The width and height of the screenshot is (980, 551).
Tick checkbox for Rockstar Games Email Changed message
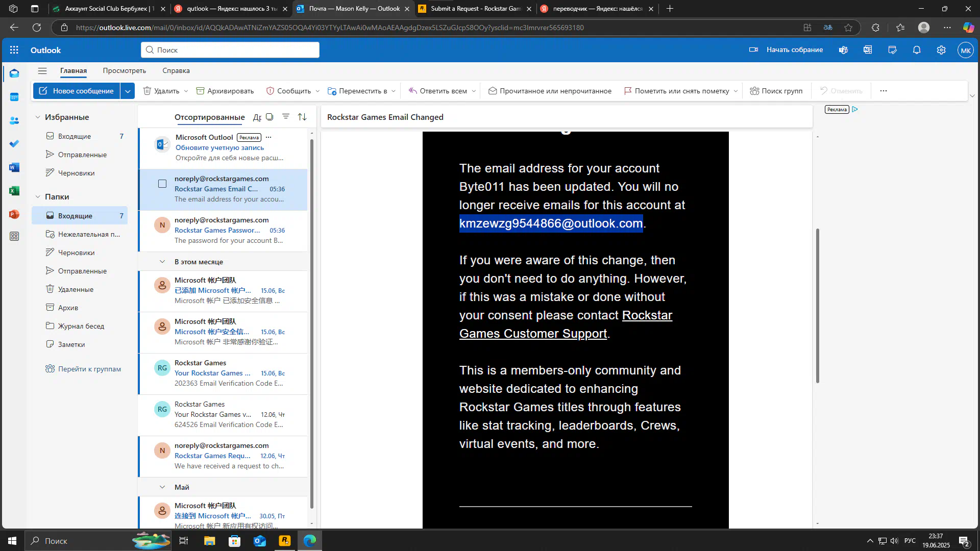(162, 184)
